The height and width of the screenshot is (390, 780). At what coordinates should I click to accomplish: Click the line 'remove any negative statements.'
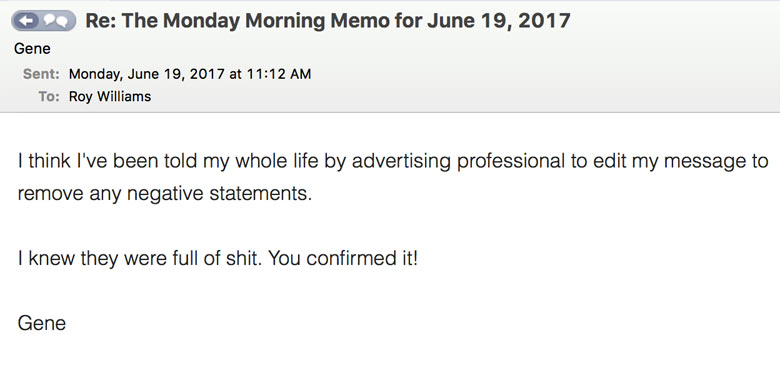(x=165, y=193)
